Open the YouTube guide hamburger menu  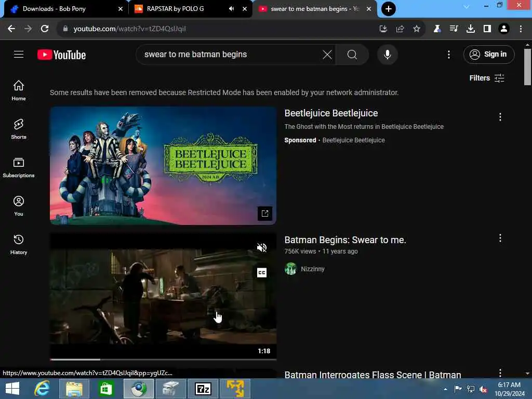point(19,54)
